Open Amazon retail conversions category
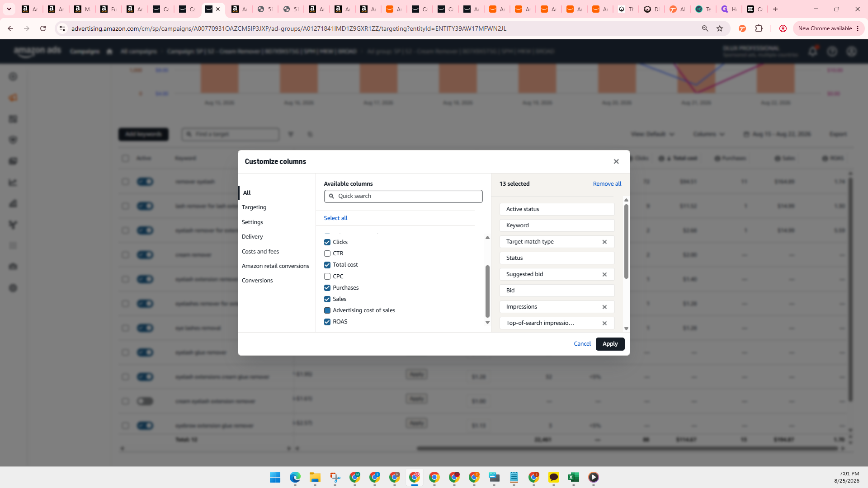This screenshot has width=868, height=488. 275,266
